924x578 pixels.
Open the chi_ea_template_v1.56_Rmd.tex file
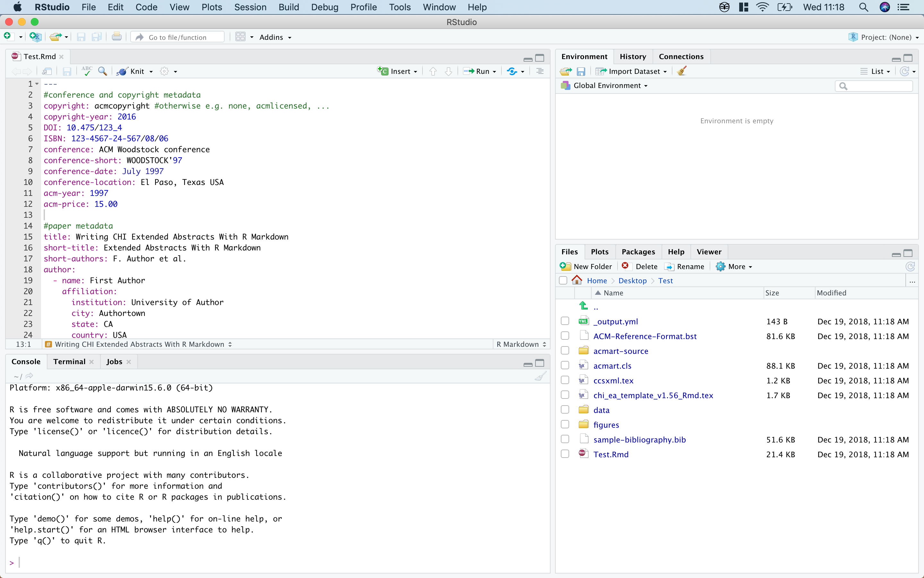(x=653, y=395)
